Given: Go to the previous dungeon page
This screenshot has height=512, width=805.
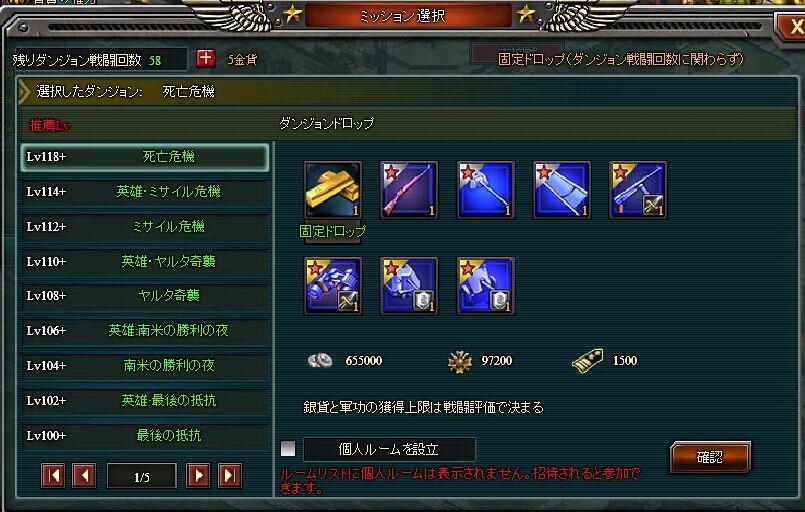Looking at the screenshot, I should coord(84,476).
